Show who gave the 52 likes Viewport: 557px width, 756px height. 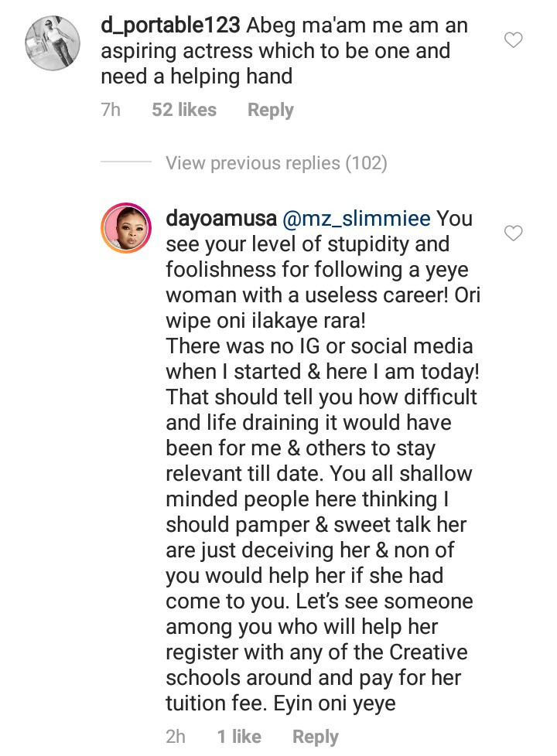184,110
